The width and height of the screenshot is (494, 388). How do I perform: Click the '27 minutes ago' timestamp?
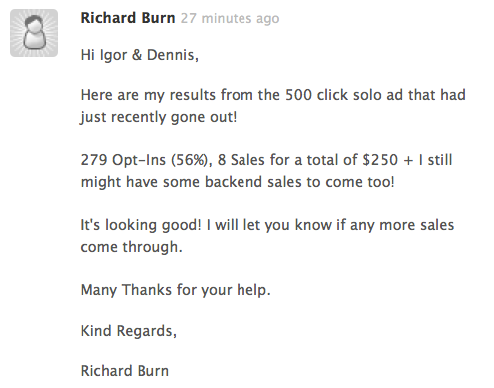[x=230, y=18]
